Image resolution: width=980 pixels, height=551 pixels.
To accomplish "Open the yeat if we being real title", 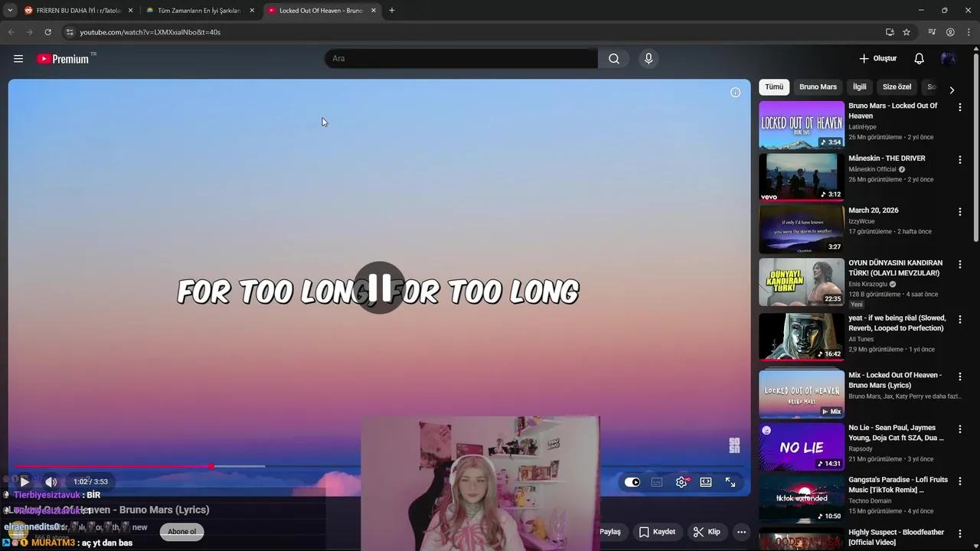I will [897, 323].
